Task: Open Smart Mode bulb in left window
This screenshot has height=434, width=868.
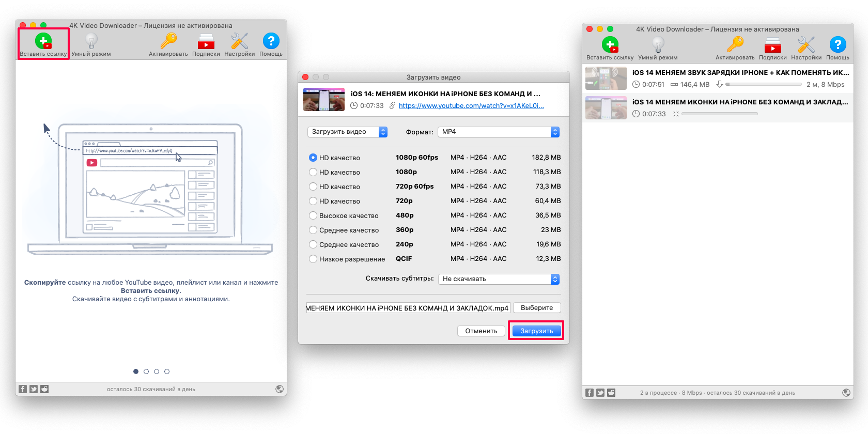Action: [91, 41]
